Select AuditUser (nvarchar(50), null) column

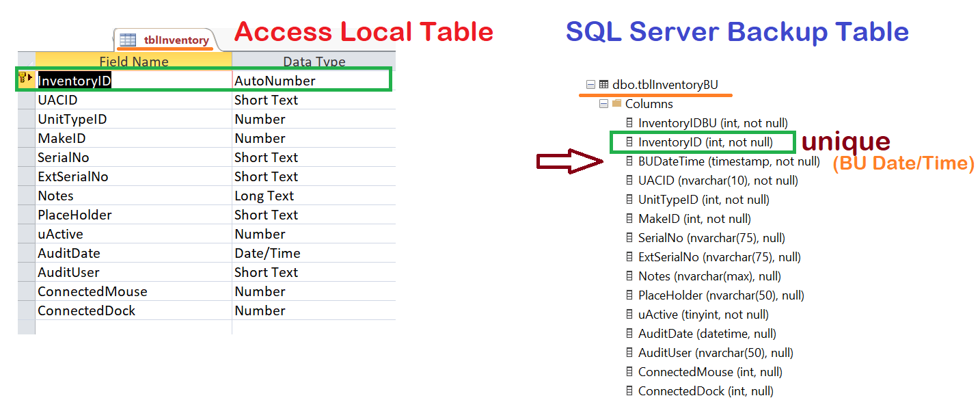(x=715, y=353)
